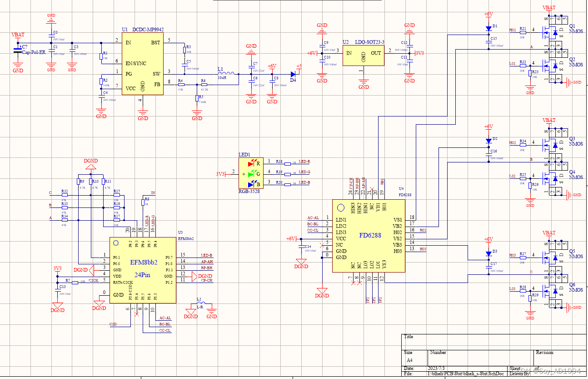Click the VBAT power label above Q1
The height and width of the screenshot is (379, 588).
click(548, 8)
